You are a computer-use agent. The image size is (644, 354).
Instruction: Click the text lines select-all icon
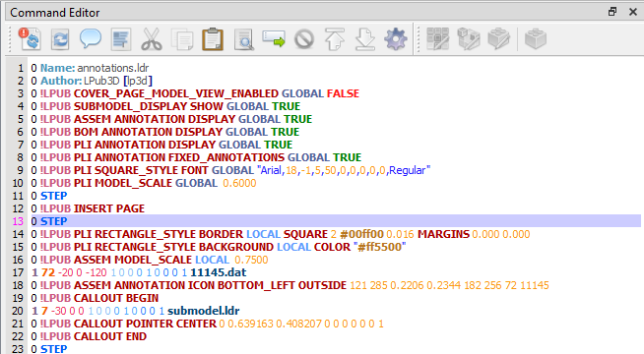pyautogui.click(x=121, y=39)
